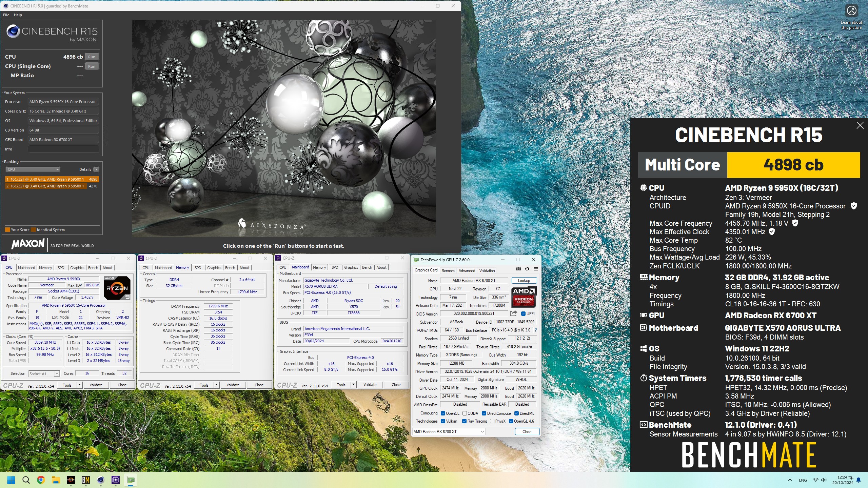Open the Wi-Fi network tray icon
The image size is (868, 488).
coord(816,480)
